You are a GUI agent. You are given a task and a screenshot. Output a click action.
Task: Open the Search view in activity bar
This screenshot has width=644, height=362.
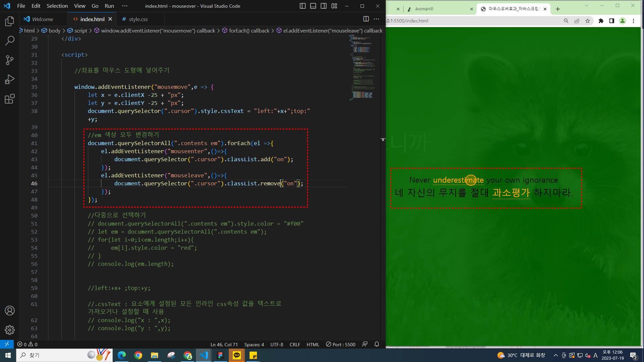click(10, 41)
